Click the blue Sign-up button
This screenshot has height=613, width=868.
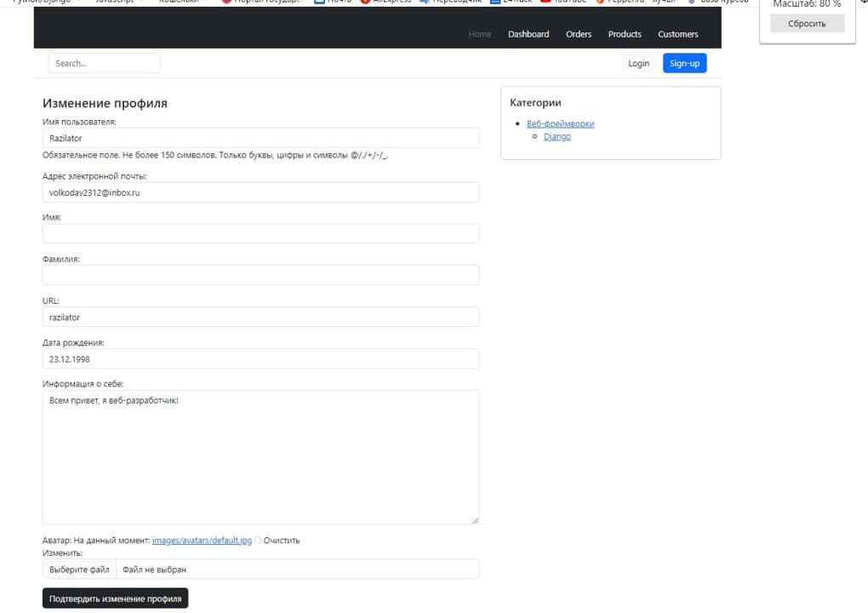(x=684, y=63)
